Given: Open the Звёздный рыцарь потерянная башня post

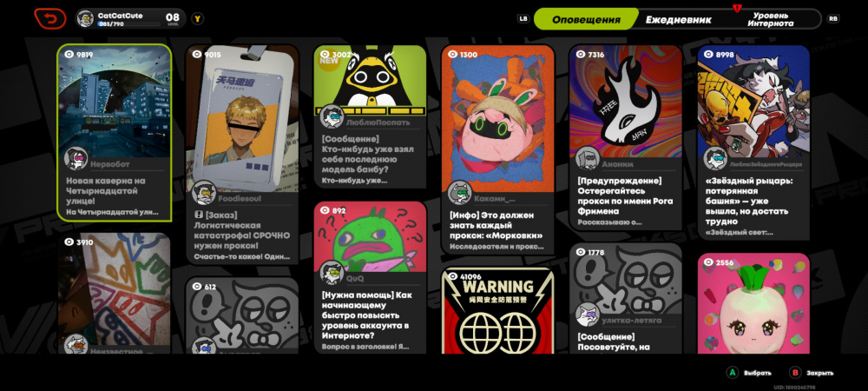Looking at the screenshot, I should pos(753,142).
